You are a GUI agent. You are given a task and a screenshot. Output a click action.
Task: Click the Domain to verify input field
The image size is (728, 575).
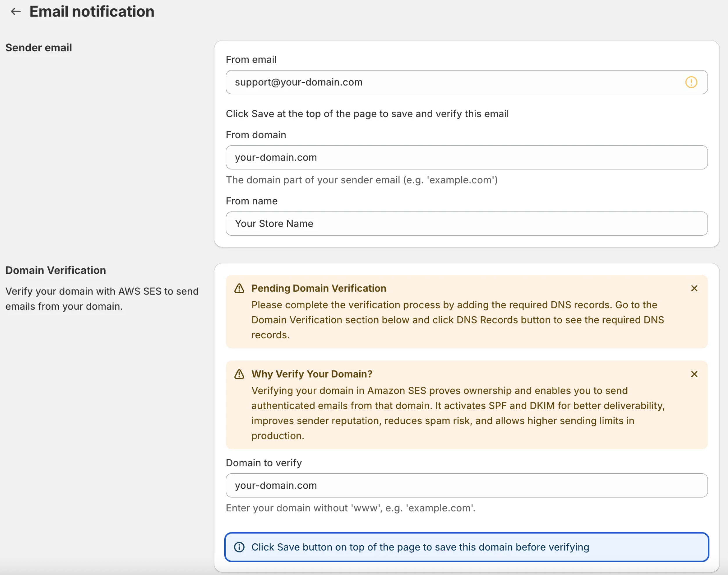point(466,486)
